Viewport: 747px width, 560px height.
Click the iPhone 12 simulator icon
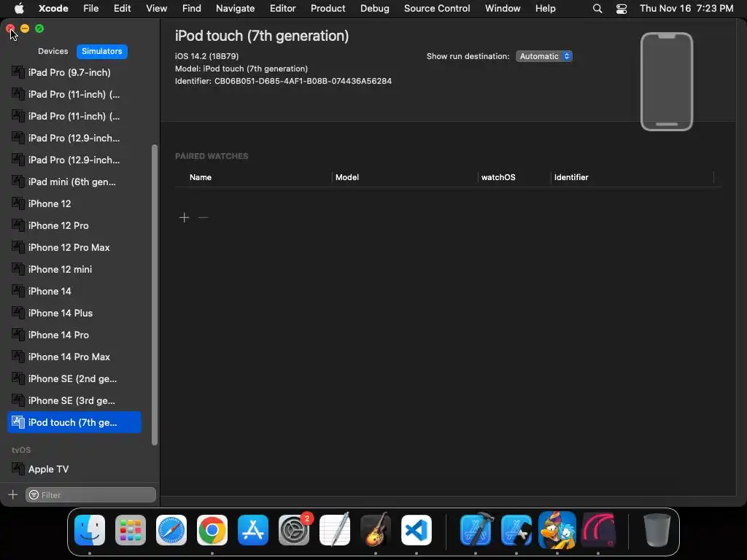pos(18,203)
